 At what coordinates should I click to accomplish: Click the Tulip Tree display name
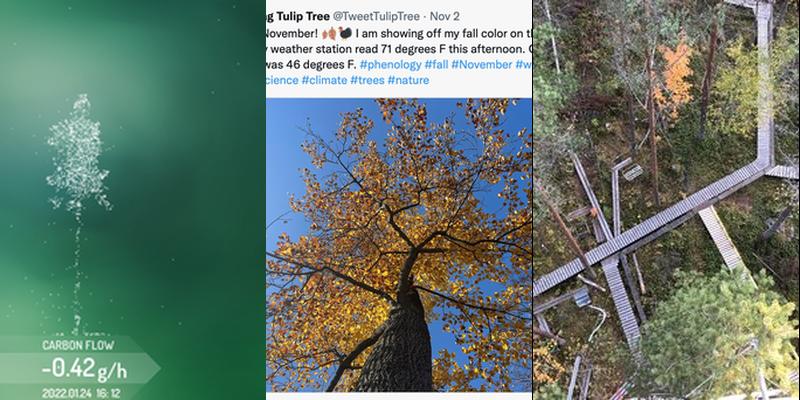(297, 16)
